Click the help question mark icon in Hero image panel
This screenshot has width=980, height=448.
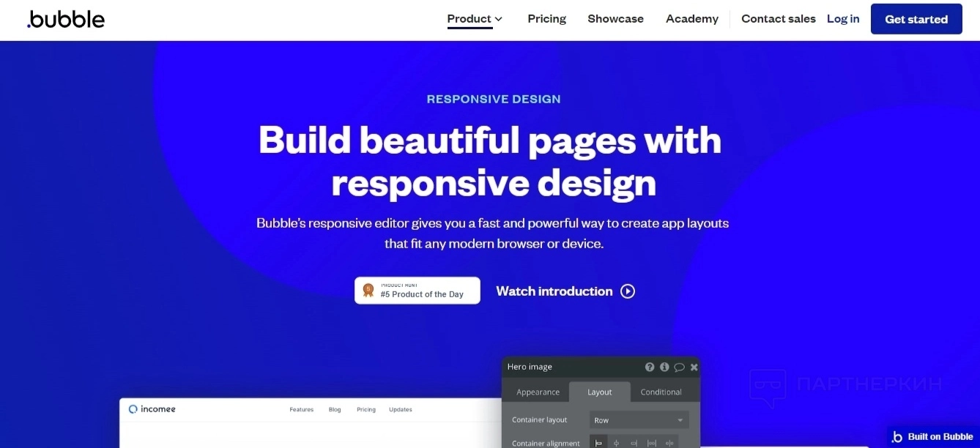tap(650, 367)
